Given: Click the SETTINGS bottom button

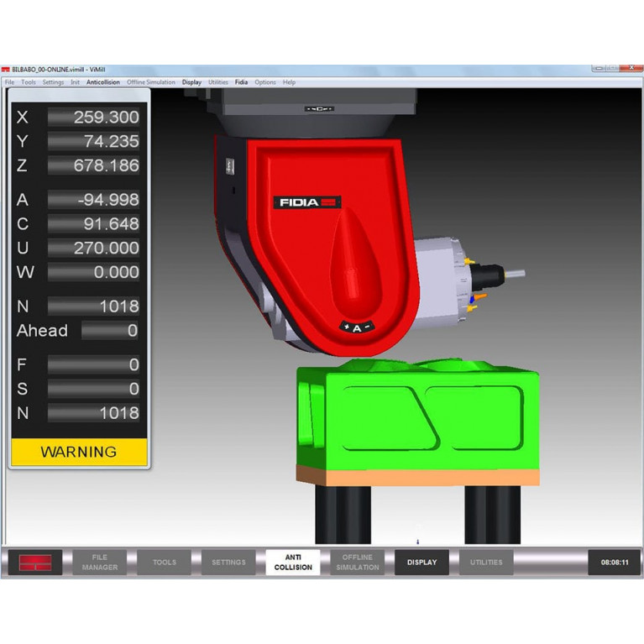Looking at the screenshot, I should (x=228, y=563).
